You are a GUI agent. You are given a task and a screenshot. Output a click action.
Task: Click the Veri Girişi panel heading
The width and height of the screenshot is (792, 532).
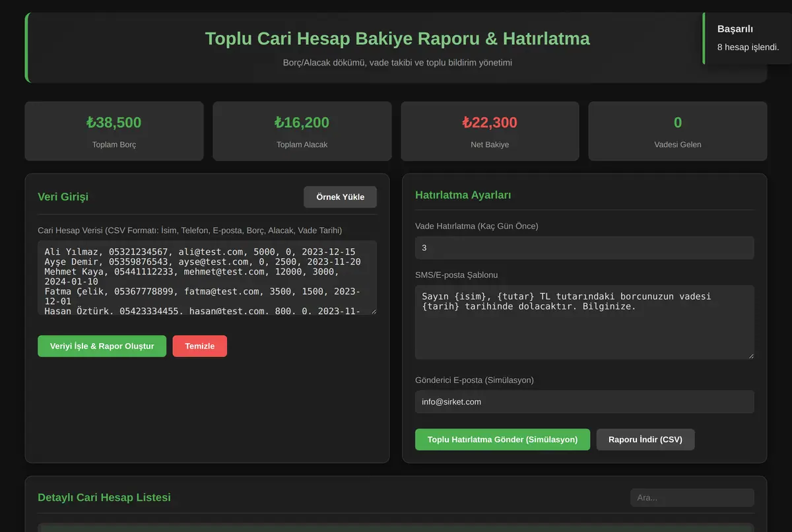(x=63, y=197)
